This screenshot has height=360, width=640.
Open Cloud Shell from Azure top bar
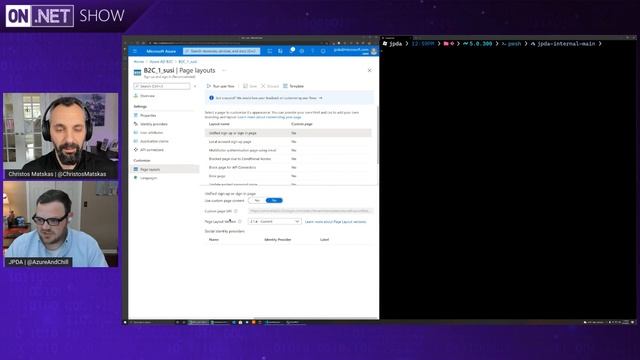[270, 51]
